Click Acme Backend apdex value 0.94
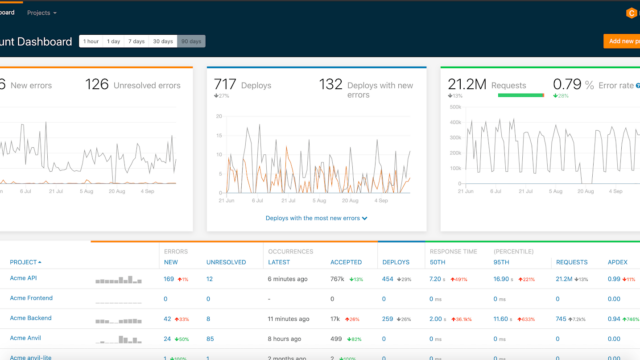Viewport: 640px width, 360px height. (614, 319)
